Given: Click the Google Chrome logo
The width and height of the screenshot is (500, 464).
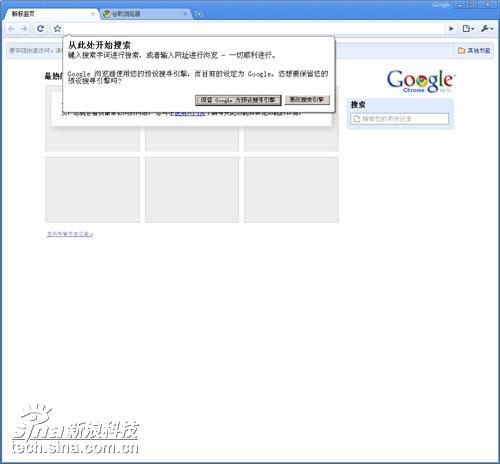Looking at the screenshot, I should coord(421,81).
